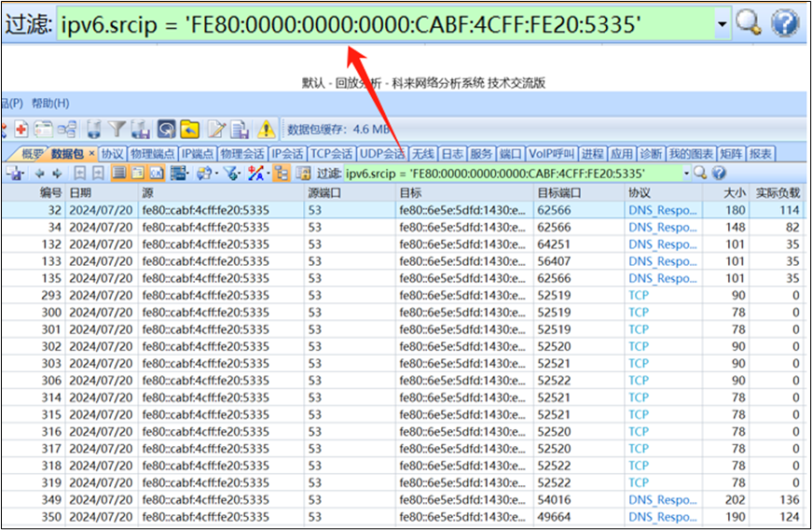This screenshot has width=812, height=530.
Task: Expand the enlarged filter expression dropdown
Action: click(723, 23)
